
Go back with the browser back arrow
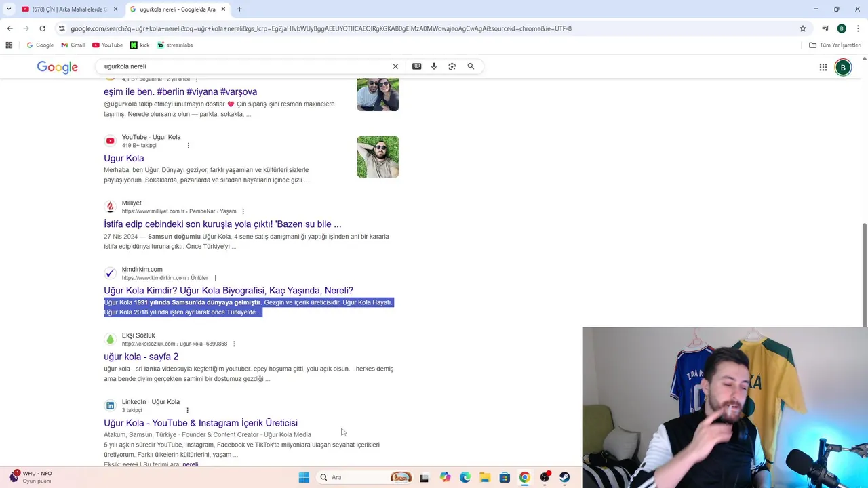[9, 28]
